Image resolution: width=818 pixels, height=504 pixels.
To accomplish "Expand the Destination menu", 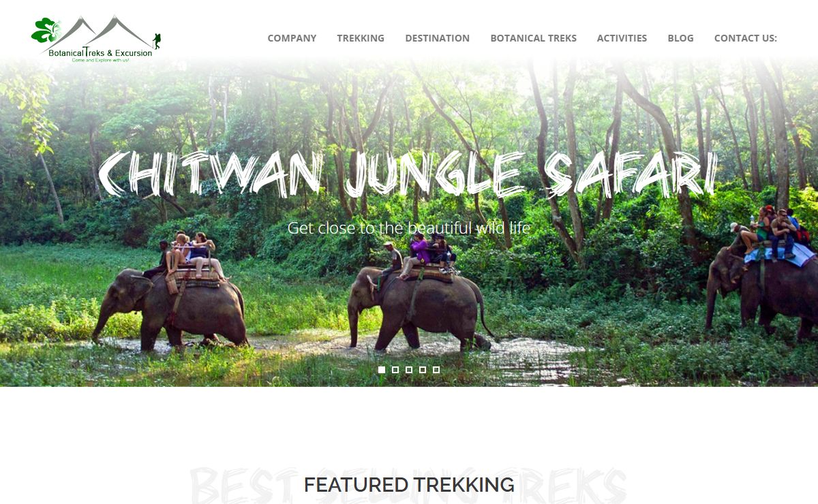I will pyautogui.click(x=437, y=38).
